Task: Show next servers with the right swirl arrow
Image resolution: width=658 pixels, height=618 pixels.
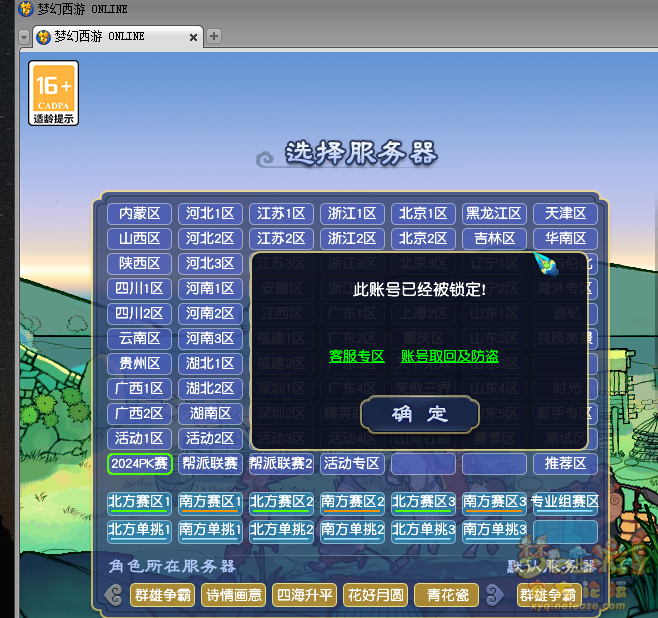Action: [x=495, y=595]
